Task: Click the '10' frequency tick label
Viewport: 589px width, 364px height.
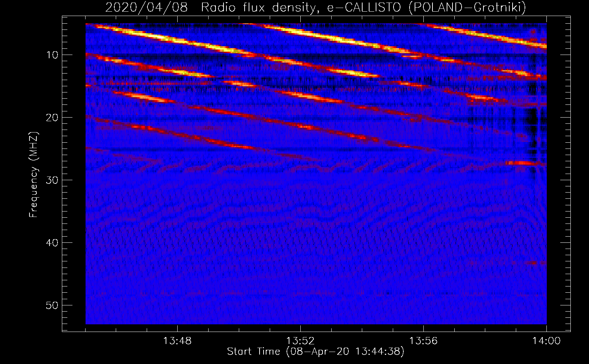Action: coord(52,55)
